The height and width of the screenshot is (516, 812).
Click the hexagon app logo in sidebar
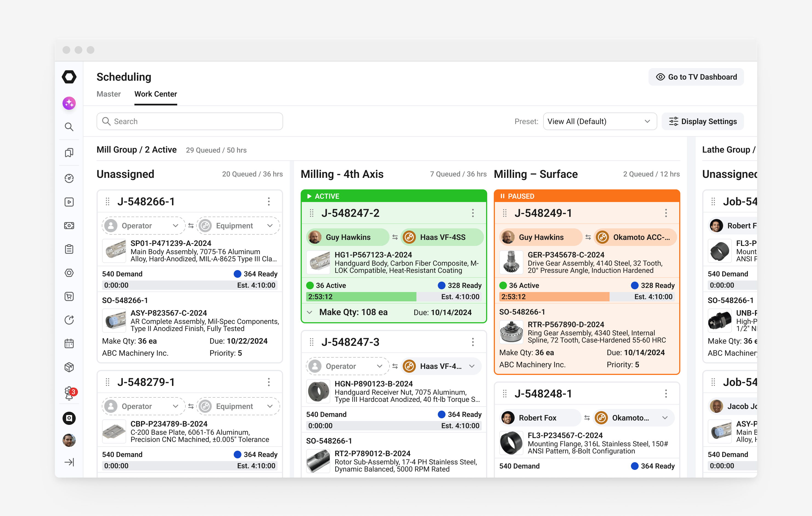(69, 77)
